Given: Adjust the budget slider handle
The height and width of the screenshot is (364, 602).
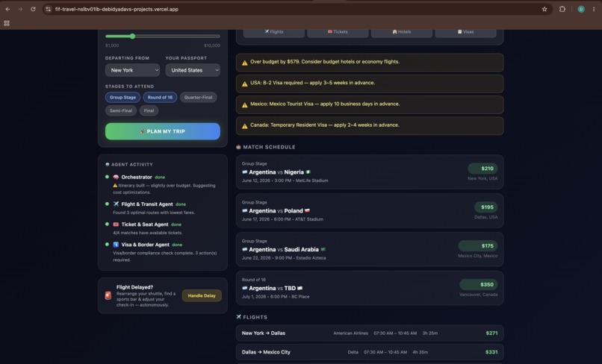Looking at the screenshot, I should (x=132, y=36).
